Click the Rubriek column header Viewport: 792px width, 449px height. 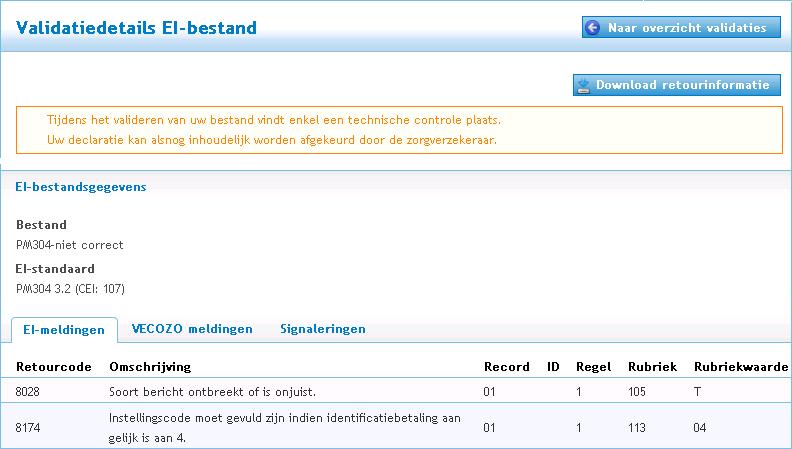652,367
